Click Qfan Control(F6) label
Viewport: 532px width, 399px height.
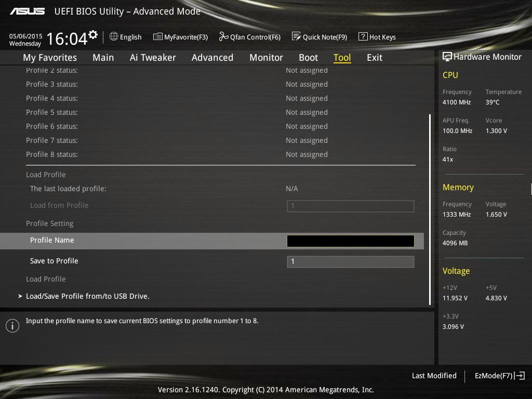click(x=255, y=37)
